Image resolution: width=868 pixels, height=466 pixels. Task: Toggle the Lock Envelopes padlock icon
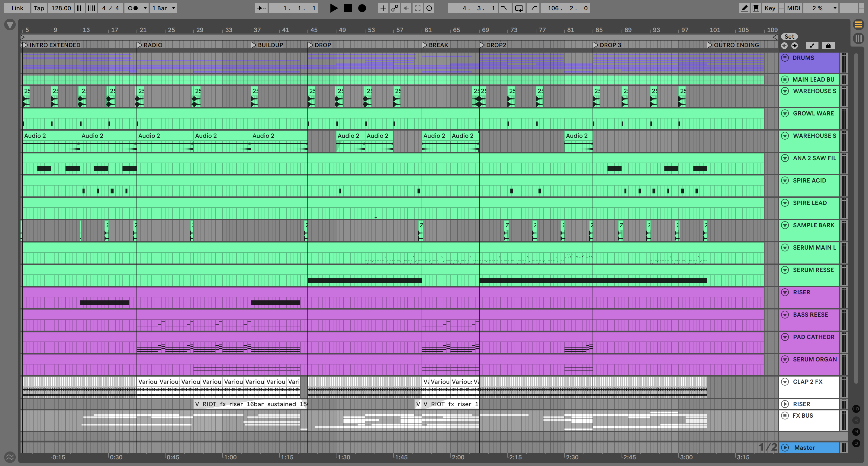[x=828, y=46]
